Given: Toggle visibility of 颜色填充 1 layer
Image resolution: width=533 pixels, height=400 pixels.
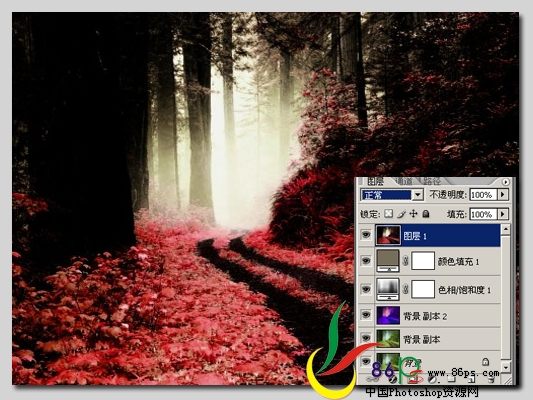Looking at the screenshot, I should pyautogui.click(x=366, y=261).
